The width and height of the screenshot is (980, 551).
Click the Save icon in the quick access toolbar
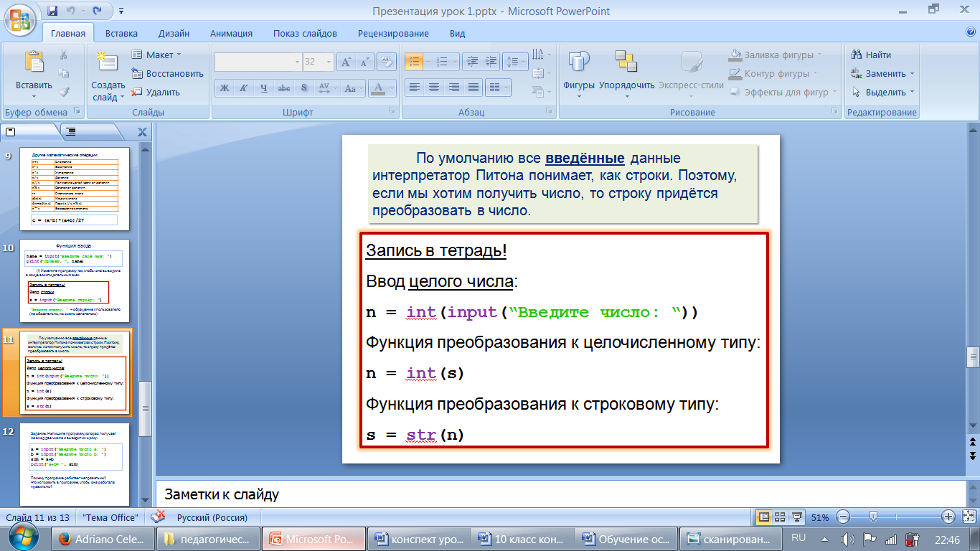[x=52, y=11]
